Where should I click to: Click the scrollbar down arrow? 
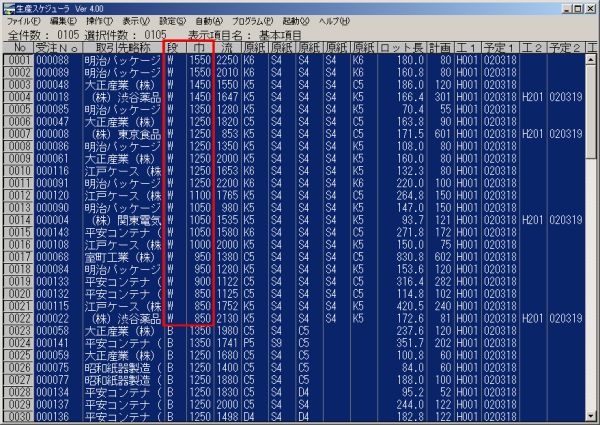pos(591,417)
